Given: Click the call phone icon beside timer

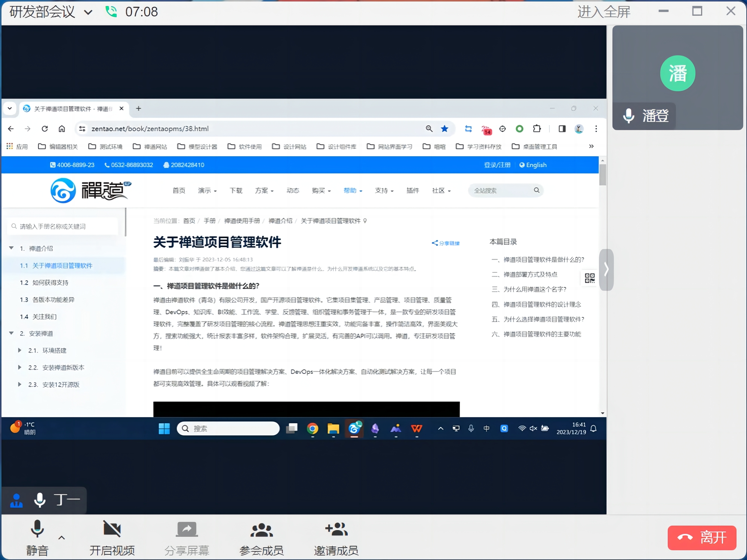Looking at the screenshot, I should coord(111,12).
